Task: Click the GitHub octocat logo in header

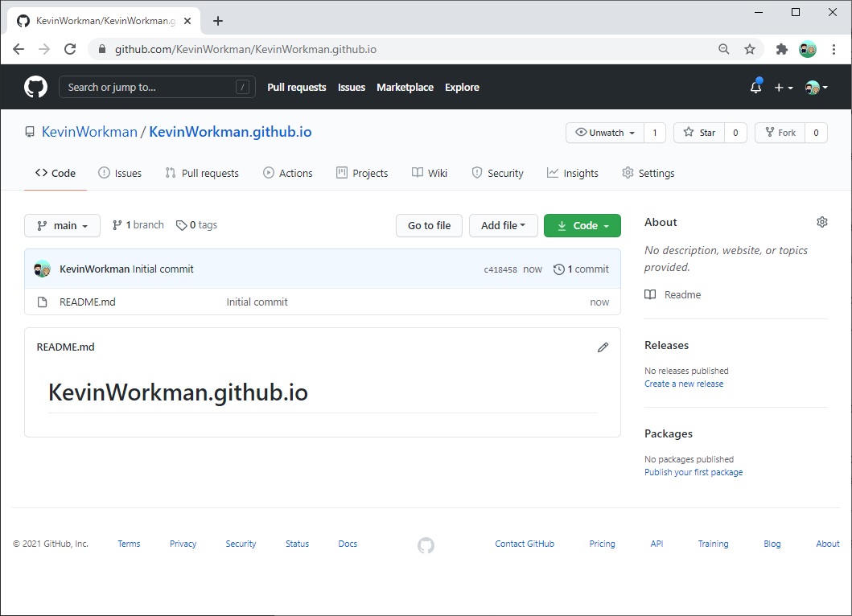Action: click(35, 86)
